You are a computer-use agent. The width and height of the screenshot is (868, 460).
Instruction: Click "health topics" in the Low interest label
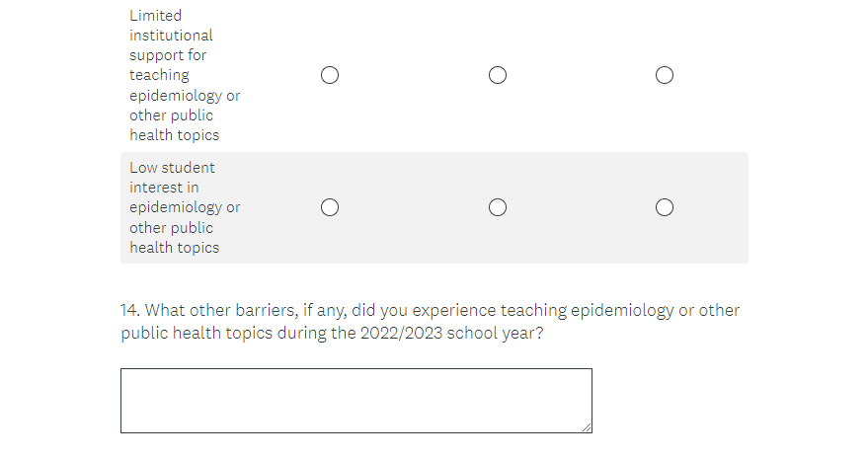point(174,248)
